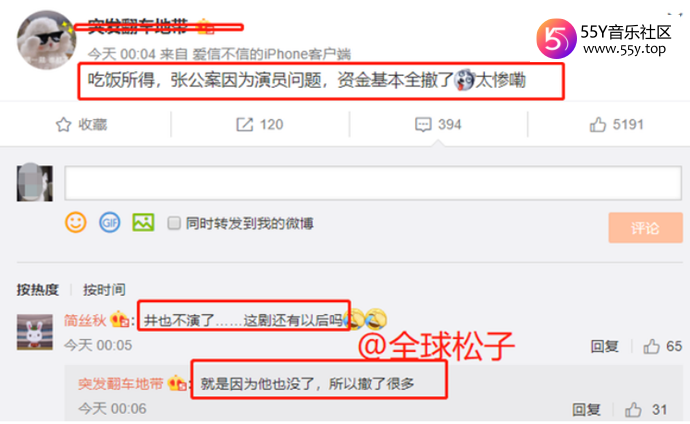
Task: Insert a GIF using the GIF icon
Action: coord(110,223)
